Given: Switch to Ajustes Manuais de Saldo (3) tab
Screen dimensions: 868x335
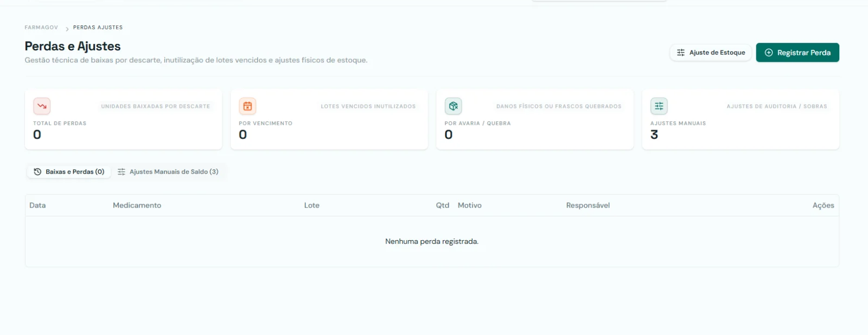Looking at the screenshot, I should [168, 172].
